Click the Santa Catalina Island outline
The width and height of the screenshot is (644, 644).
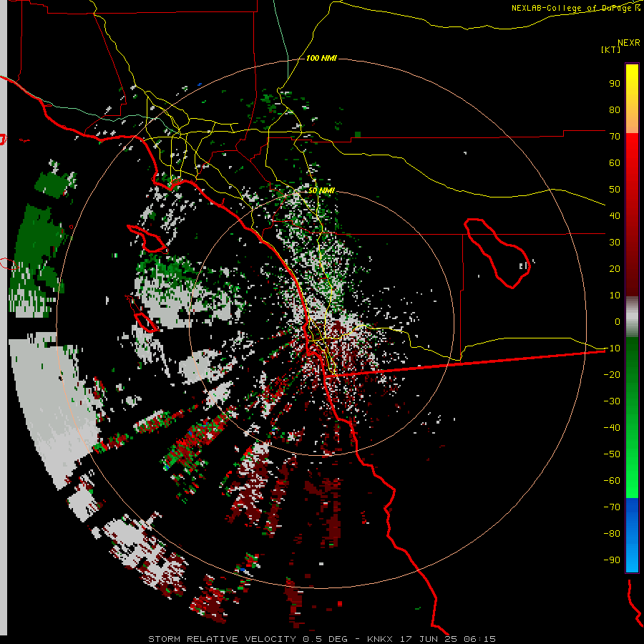click(147, 238)
